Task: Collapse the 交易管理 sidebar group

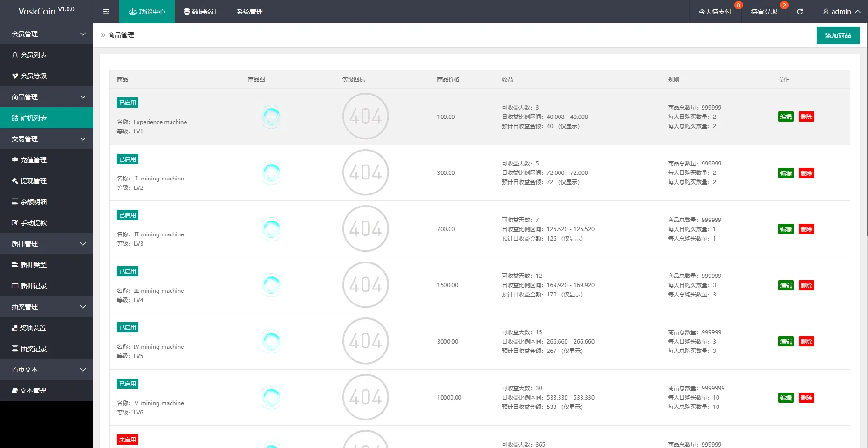Action: (47, 139)
